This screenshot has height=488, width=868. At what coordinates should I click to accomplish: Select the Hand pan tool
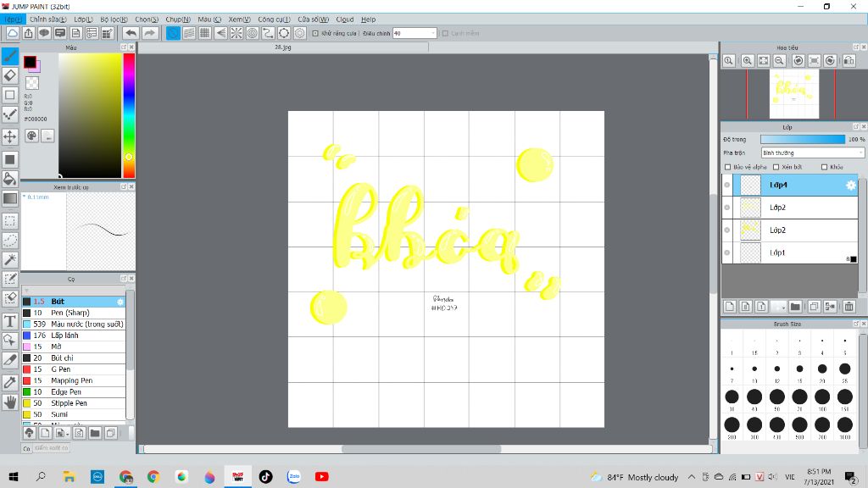pos(10,402)
